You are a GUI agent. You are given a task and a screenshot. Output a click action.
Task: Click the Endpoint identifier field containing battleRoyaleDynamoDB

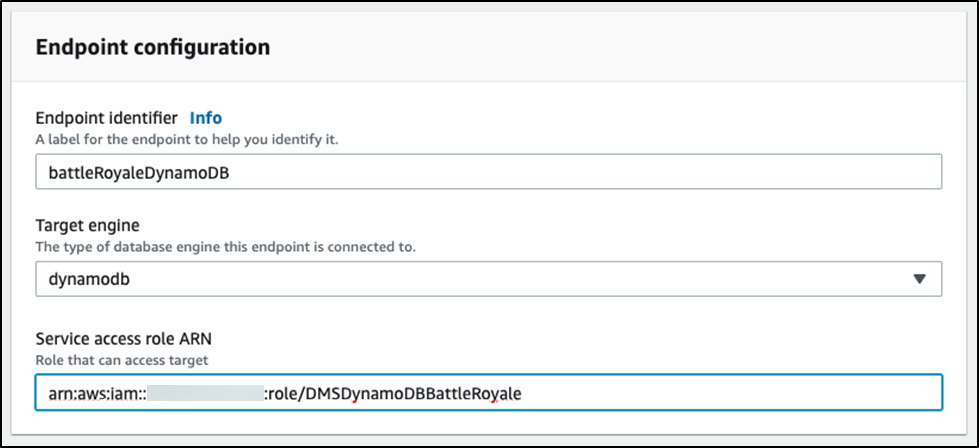488,172
